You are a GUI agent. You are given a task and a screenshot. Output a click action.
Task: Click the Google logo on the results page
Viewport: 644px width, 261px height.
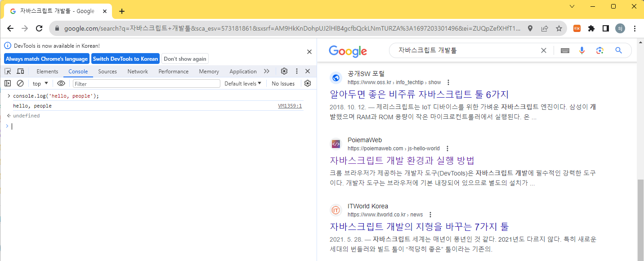click(x=348, y=51)
